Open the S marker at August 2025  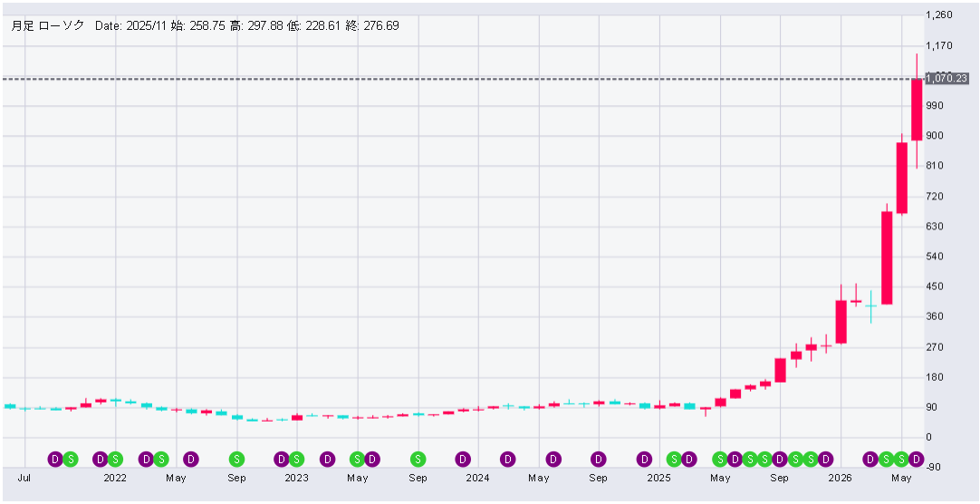[765, 460]
